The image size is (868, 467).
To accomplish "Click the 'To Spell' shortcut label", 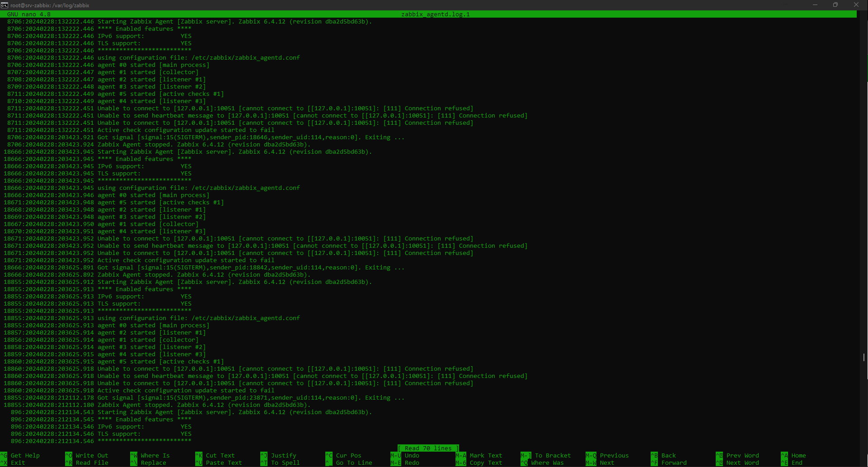I will coord(286,463).
